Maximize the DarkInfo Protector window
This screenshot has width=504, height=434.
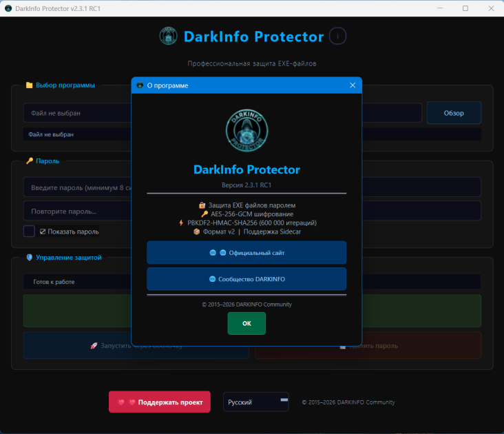(x=465, y=8)
